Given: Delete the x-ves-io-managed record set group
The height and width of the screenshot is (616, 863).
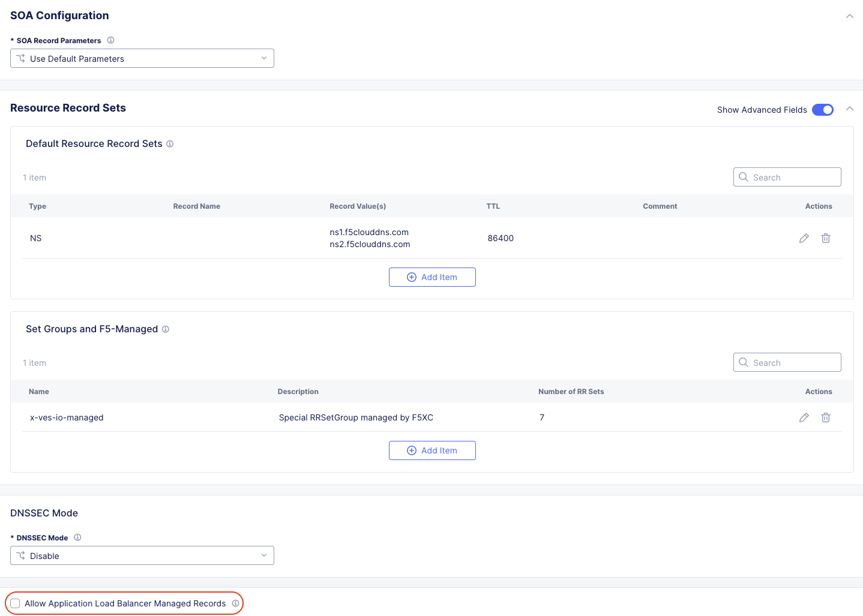Looking at the screenshot, I should [x=826, y=417].
